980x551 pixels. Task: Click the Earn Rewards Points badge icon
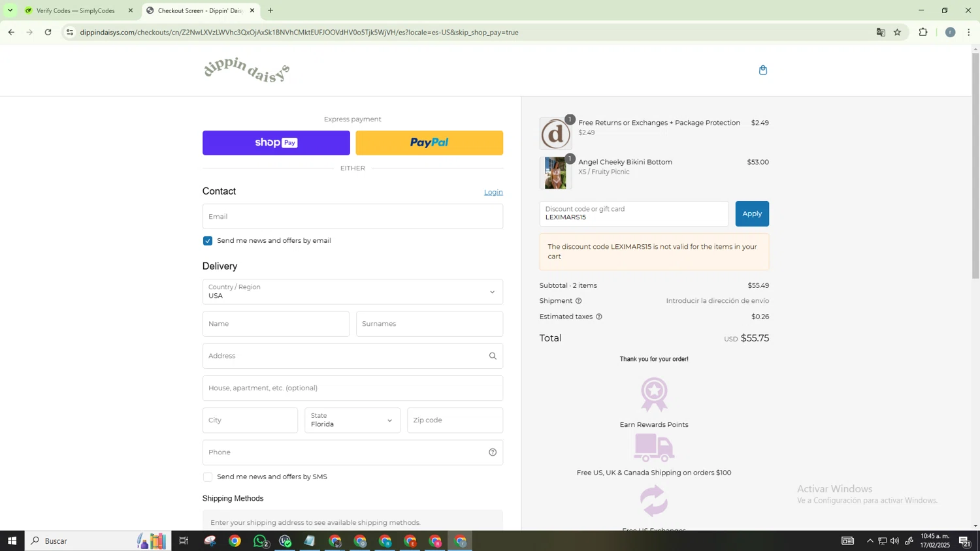click(x=654, y=394)
